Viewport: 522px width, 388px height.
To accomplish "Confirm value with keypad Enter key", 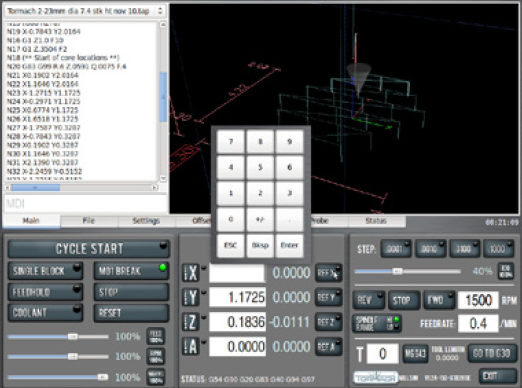I will pyautogui.click(x=289, y=245).
